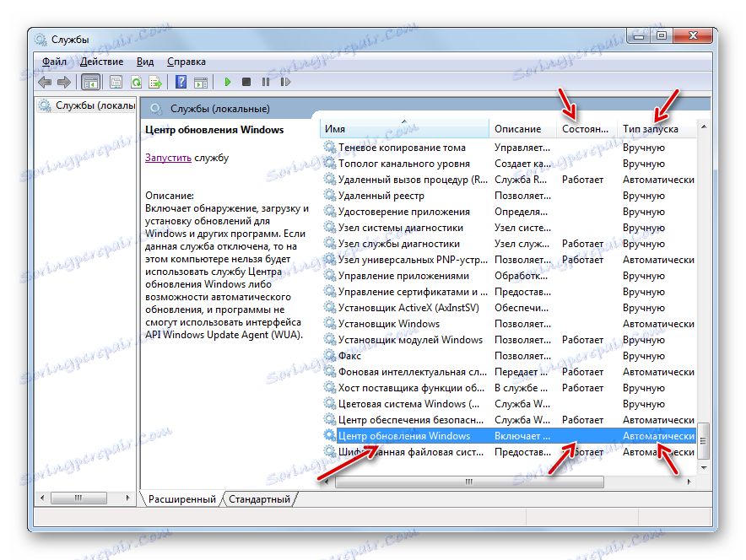This screenshot has height=560, width=746.
Task: Select the Шифрованная файловая система service
Action: [x=508, y=451]
